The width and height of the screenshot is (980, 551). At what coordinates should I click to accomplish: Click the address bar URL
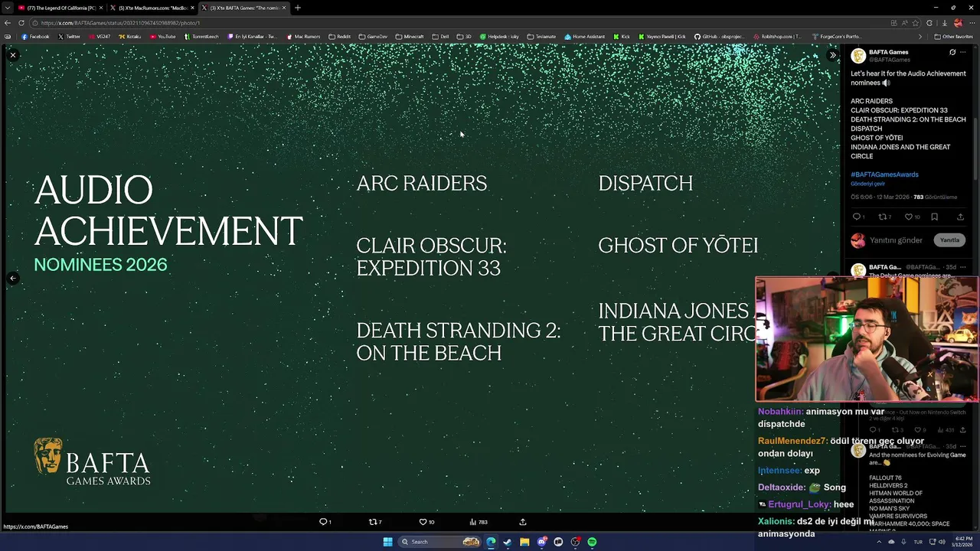click(120, 23)
